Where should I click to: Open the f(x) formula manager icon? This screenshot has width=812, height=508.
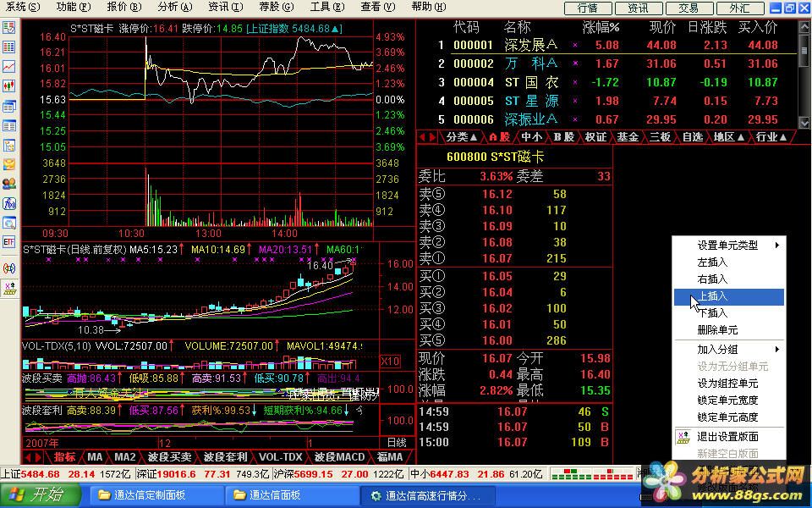coord(8,203)
